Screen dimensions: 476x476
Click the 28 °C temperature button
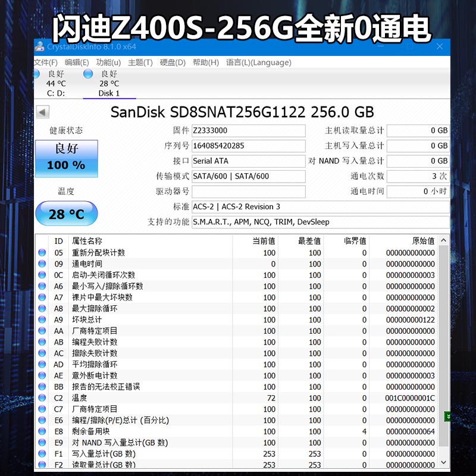click(x=66, y=214)
